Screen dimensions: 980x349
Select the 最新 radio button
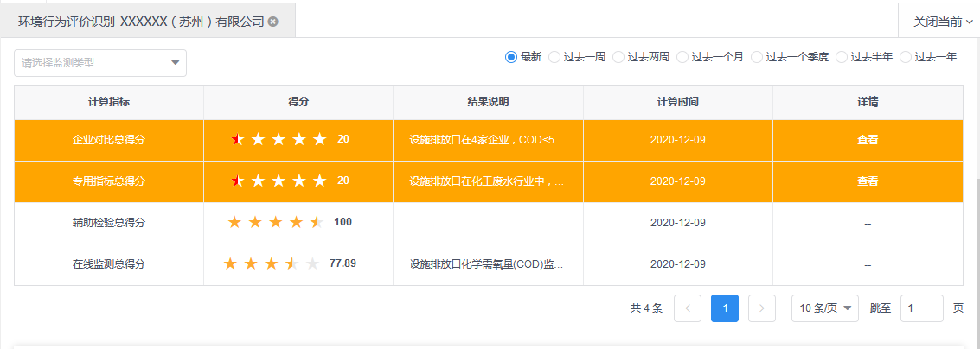tap(511, 57)
